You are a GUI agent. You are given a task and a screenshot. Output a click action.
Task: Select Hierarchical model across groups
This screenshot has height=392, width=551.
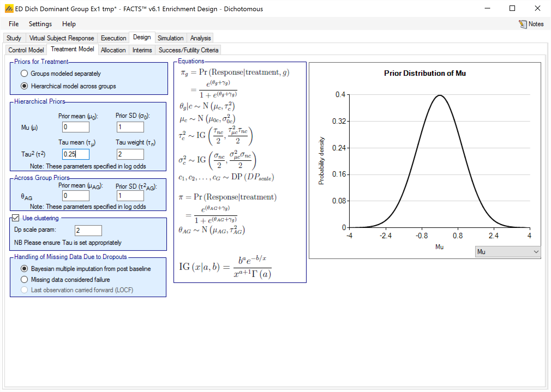click(24, 86)
